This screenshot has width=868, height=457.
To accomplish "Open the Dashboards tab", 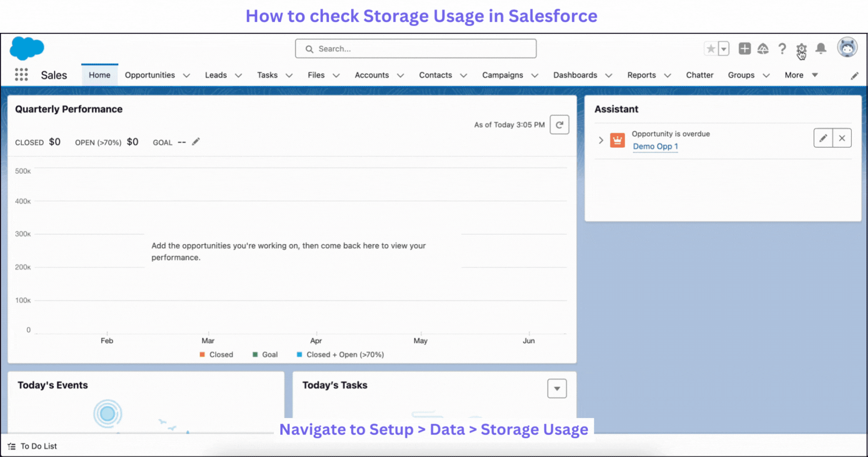I will coord(575,75).
